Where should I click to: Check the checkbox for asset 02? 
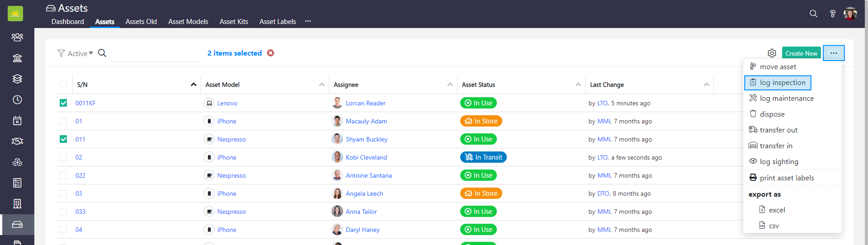point(63,157)
